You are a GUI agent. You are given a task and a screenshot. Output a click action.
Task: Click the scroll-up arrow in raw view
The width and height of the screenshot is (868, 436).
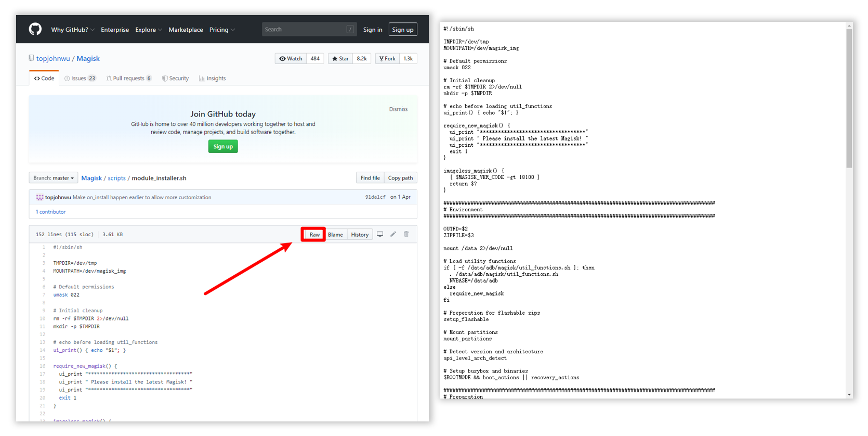point(849,25)
